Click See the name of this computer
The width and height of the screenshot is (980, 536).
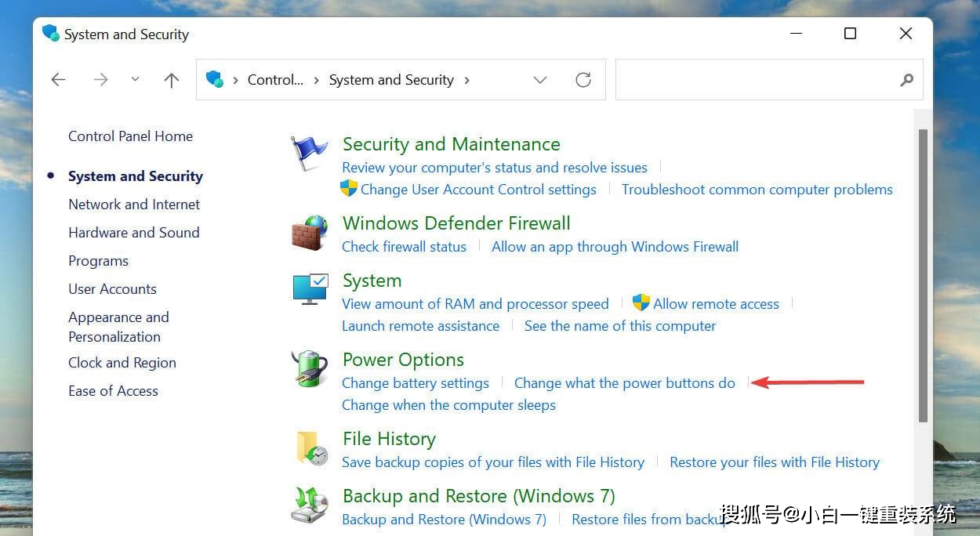pyautogui.click(x=620, y=326)
